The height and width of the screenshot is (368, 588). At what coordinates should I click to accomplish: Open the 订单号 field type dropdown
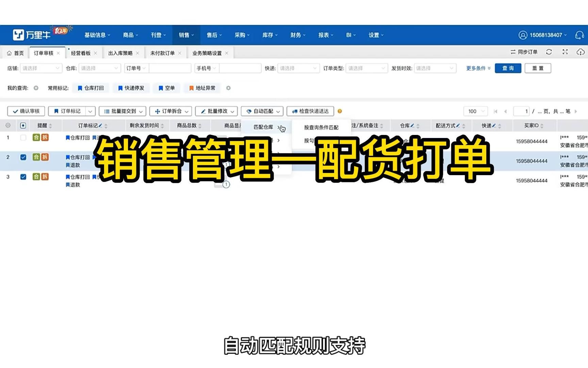pyautogui.click(x=136, y=68)
